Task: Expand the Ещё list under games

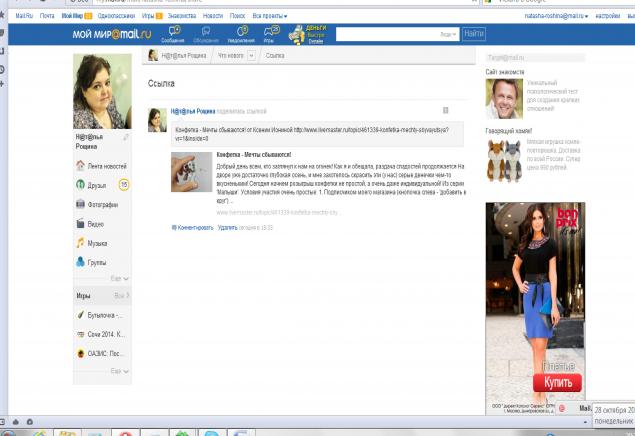Action: coord(120,371)
